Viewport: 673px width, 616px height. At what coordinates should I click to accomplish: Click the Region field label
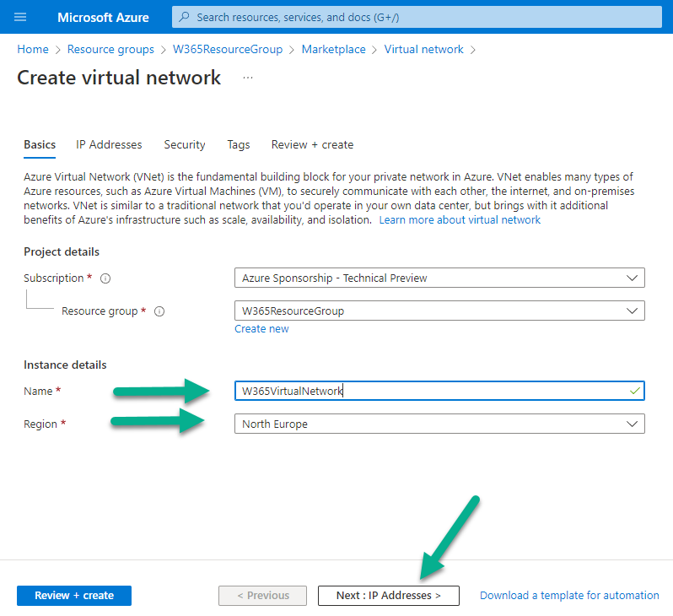click(40, 424)
